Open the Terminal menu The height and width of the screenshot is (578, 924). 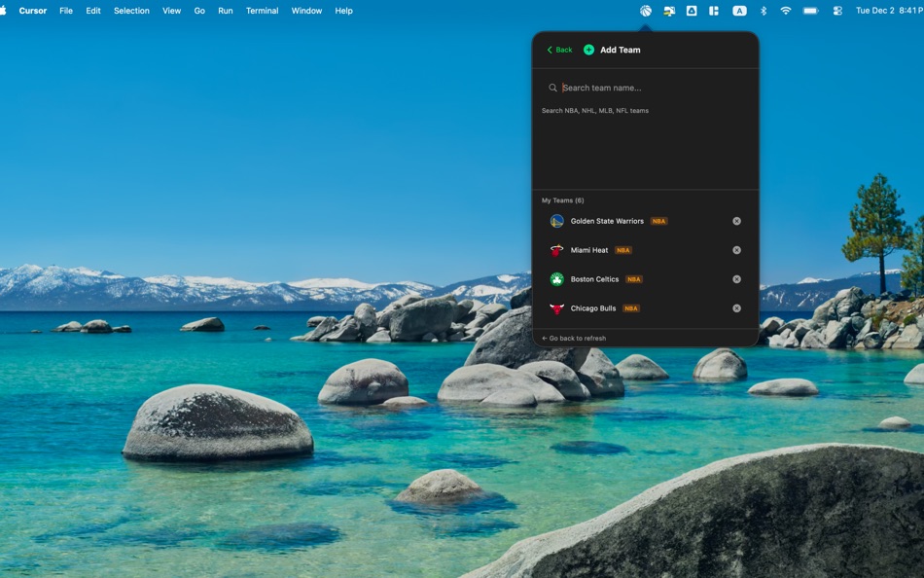coord(263,11)
